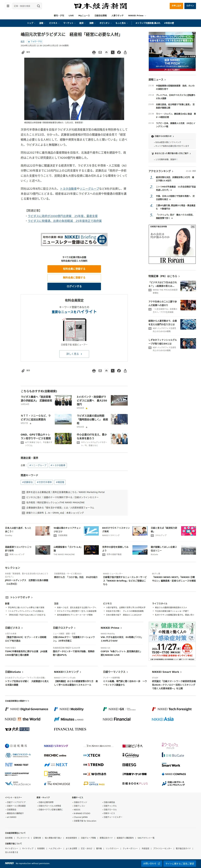Expand the NIKKEI Prime header dropdown
The image size is (201, 868).
137,15
